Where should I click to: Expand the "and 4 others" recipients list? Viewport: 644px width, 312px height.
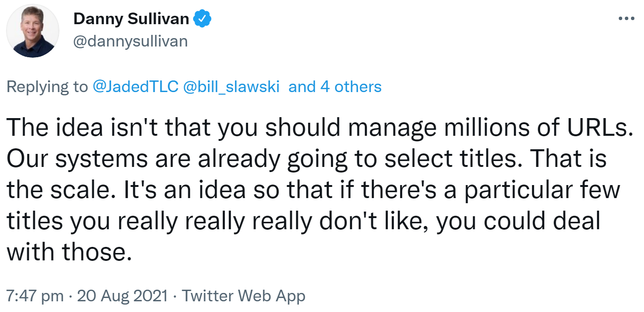click(x=335, y=86)
